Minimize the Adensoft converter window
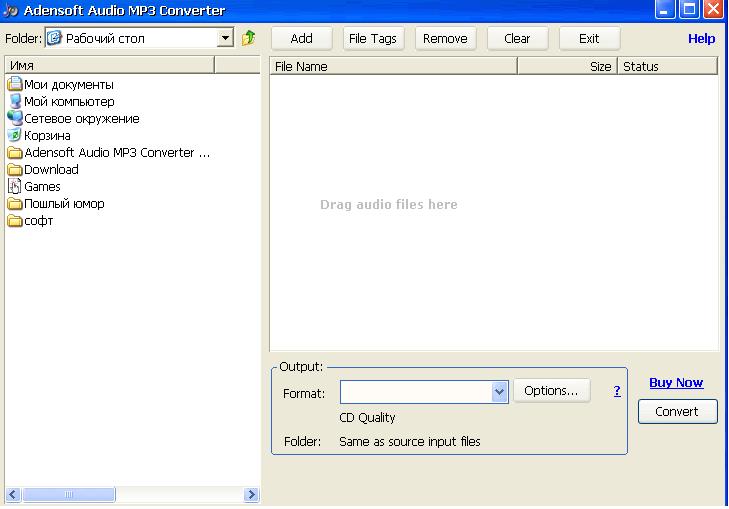 664,9
